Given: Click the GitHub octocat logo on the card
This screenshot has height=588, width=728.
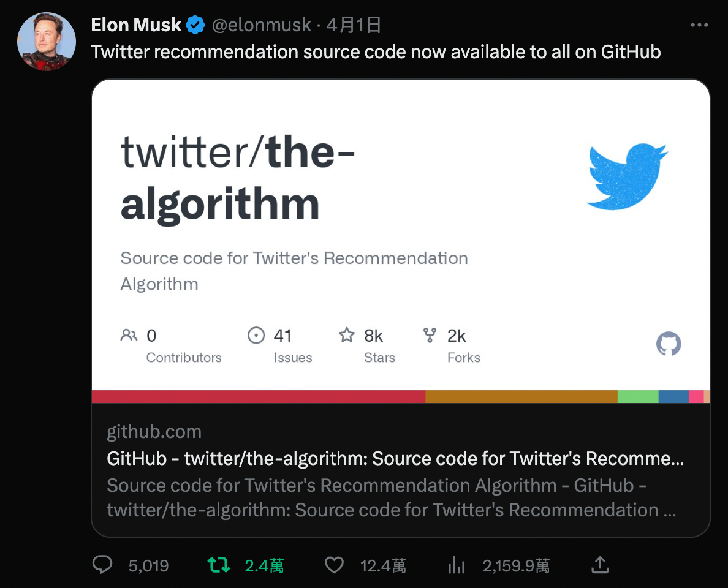Looking at the screenshot, I should click(x=669, y=344).
